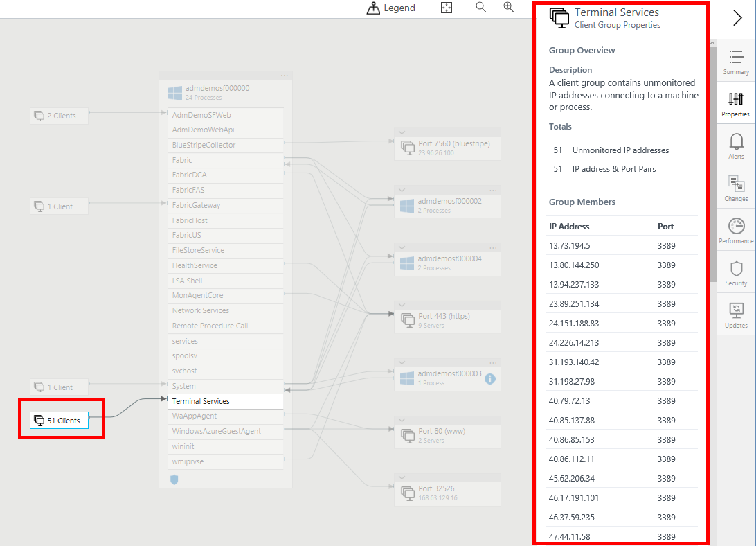Open the Updates panel icon
This screenshot has width=756, height=546.
click(x=736, y=317)
